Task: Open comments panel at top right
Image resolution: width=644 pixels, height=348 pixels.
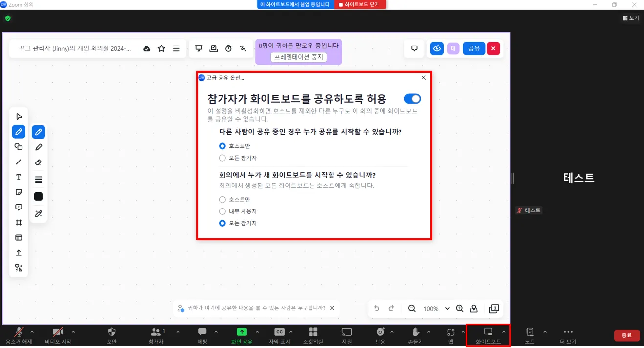Action: pyautogui.click(x=414, y=49)
